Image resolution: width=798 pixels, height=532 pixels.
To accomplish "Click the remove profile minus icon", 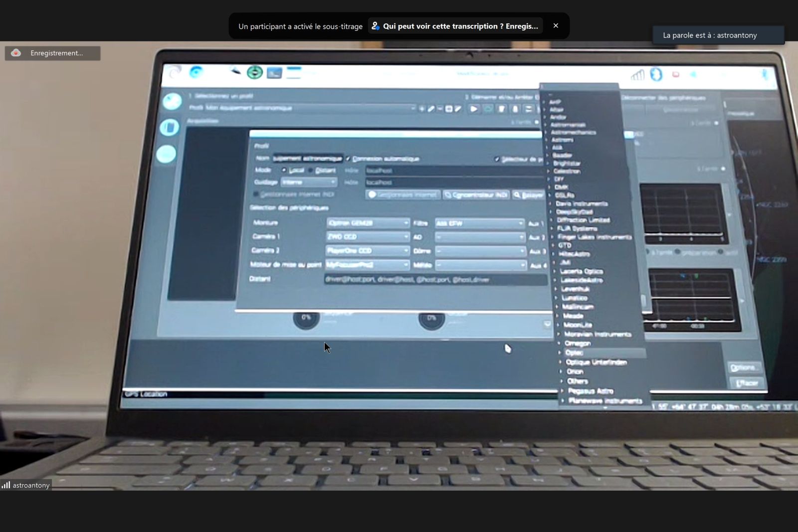I will [439, 109].
